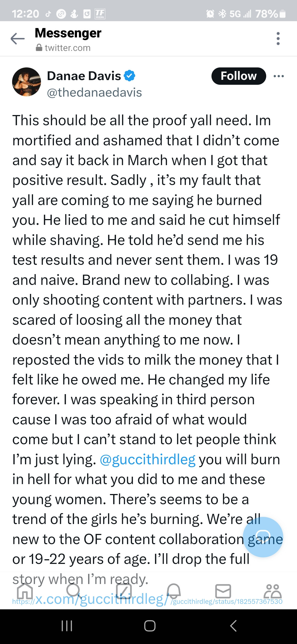Screen dimensions: 297x644
Task: Follow Danae Davis
Action: pos(238,76)
